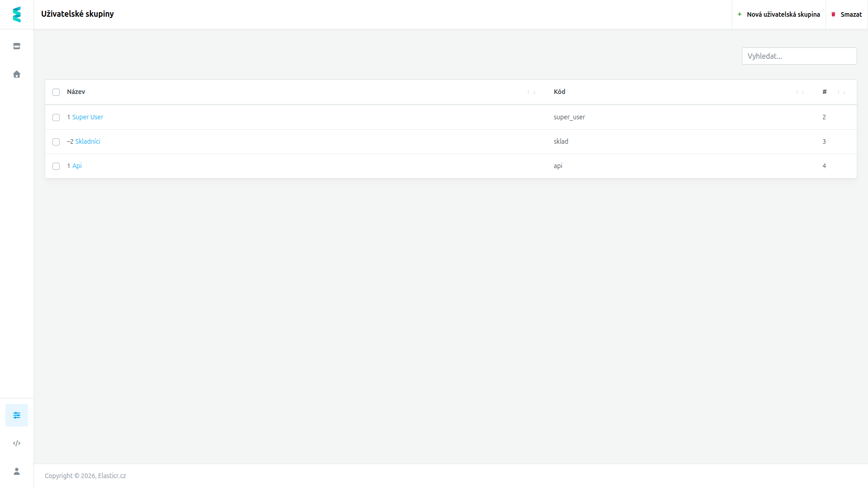
Task: Click the Nová uživatelská skupina button
Action: (778, 14)
